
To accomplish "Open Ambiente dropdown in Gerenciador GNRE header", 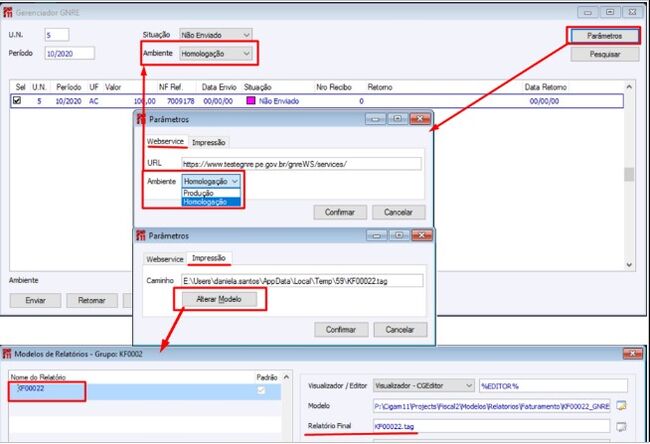I will pyautogui.click(x=216, y=53).
